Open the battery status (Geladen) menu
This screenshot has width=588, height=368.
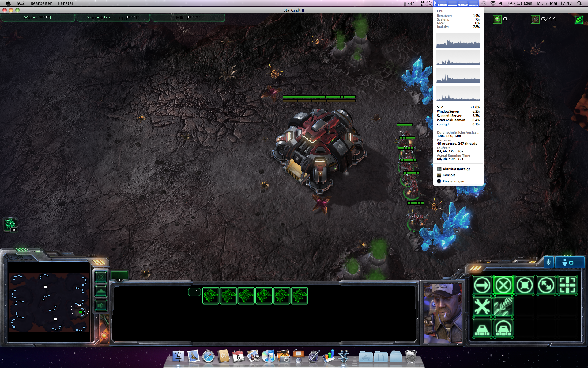(x=521, y=3)
